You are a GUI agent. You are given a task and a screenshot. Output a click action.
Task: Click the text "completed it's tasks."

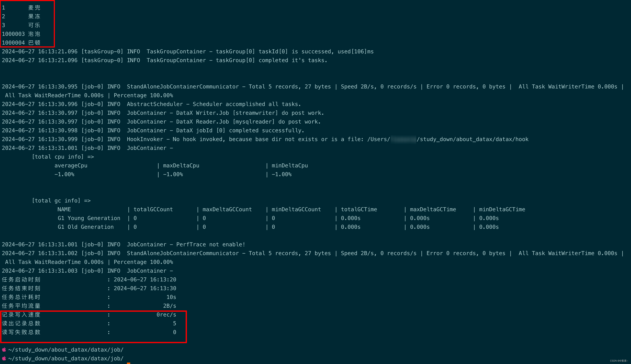click(x=293, y=60)
